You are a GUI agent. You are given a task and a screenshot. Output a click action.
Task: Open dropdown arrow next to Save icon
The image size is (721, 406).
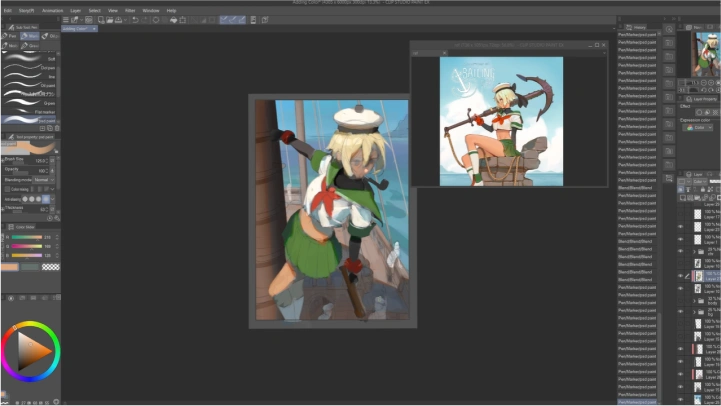tap(125, 20)
